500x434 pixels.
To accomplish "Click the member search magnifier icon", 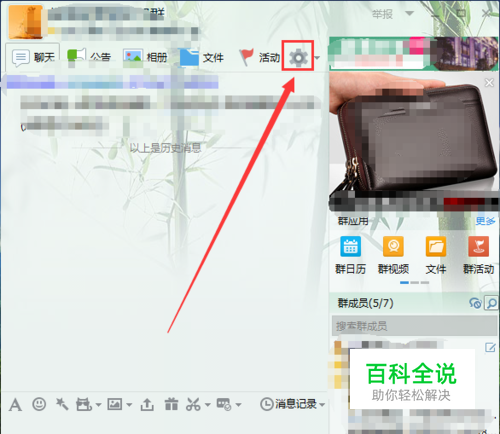I will 492,303.
